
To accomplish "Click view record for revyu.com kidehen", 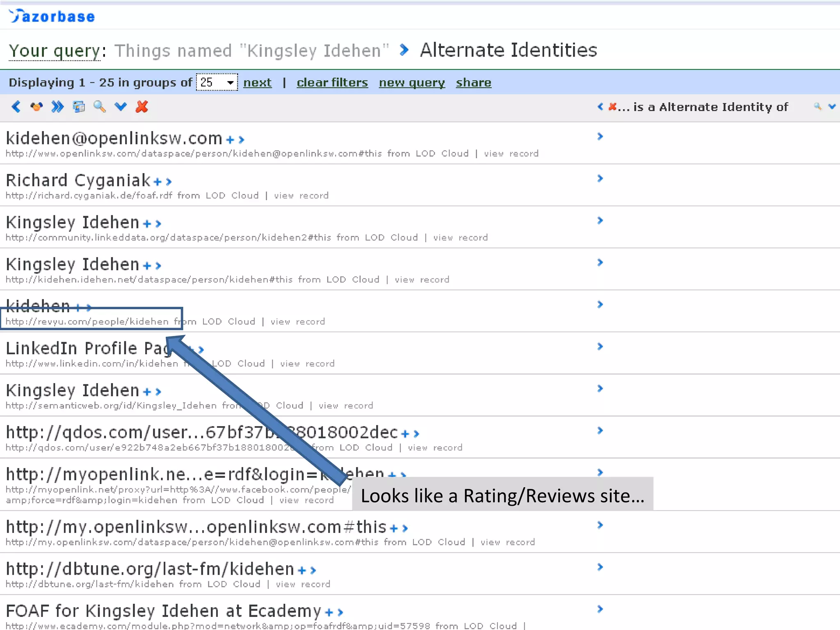I will (298, 322).
